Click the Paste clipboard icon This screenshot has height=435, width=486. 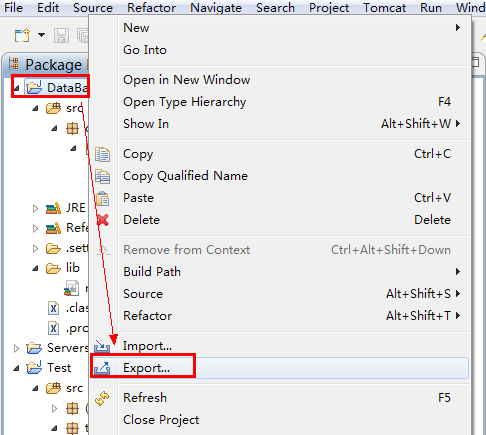(102, 198)
